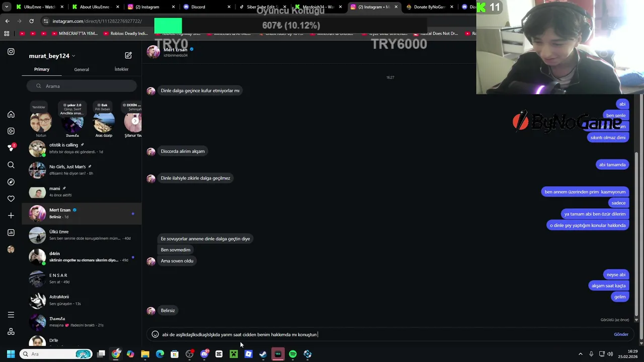Image resolution: width=644 pixels, height=362 pixels.
Task: Open File Explorer from taskbar
Action: click(x=145, y=354)
